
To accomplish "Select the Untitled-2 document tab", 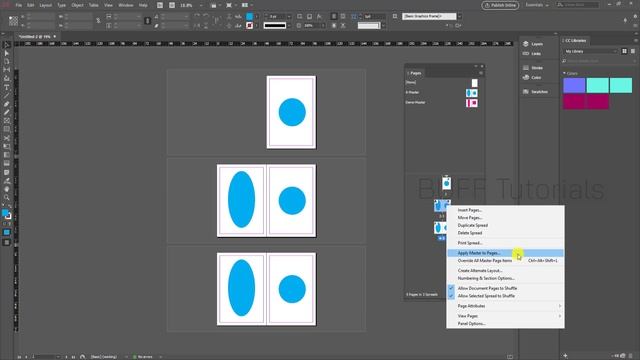I will point(37,37).
